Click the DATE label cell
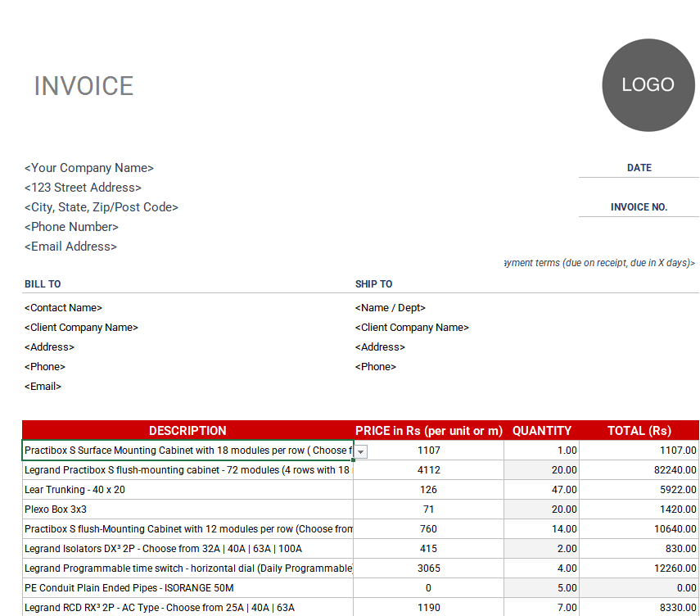This screenshot has width=700, height=616. pyautogui.click(x=639, y=168)
